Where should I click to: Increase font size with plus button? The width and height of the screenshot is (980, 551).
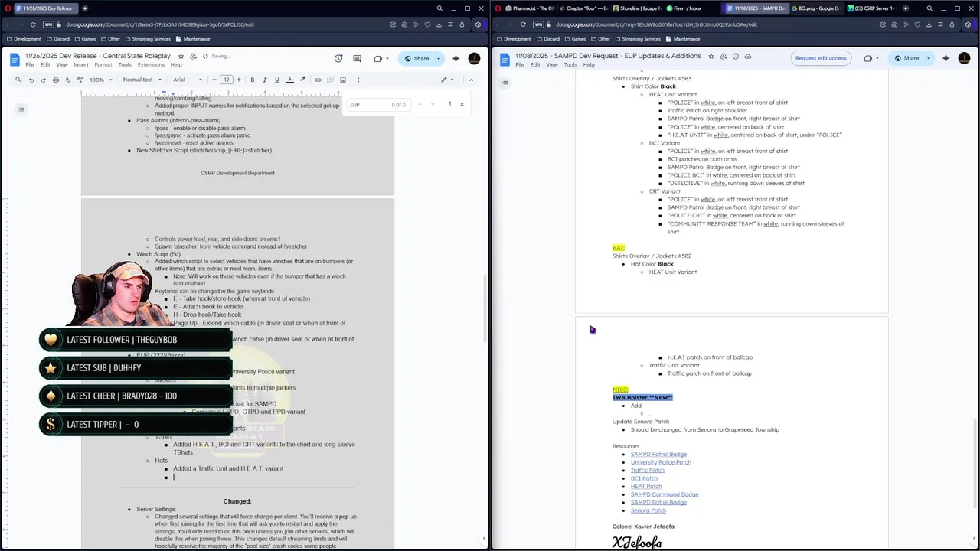pos(239,80)
